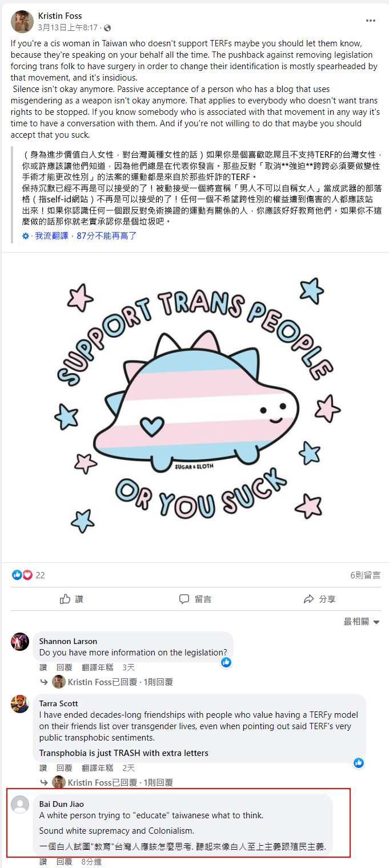
Task: Like the post with thumbs-up button
Action: click(71, 599)
